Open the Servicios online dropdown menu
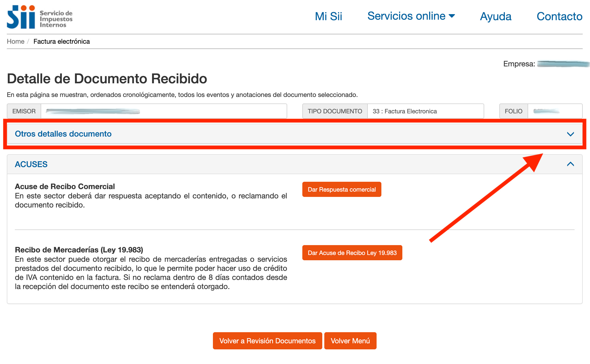Viewport: 590px width, 364px height. (x=411, y=16)
